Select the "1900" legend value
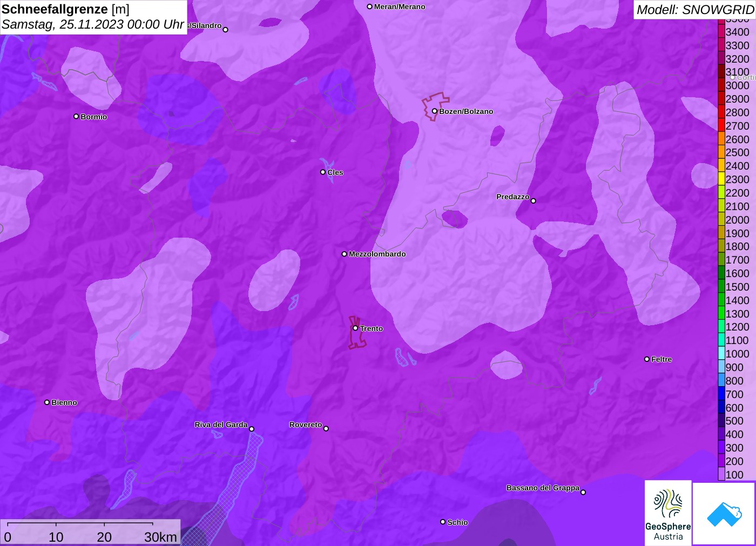 [x=737, y=233]
